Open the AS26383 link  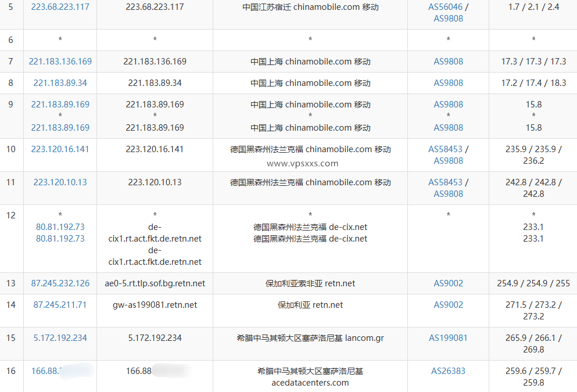(448, 371)
